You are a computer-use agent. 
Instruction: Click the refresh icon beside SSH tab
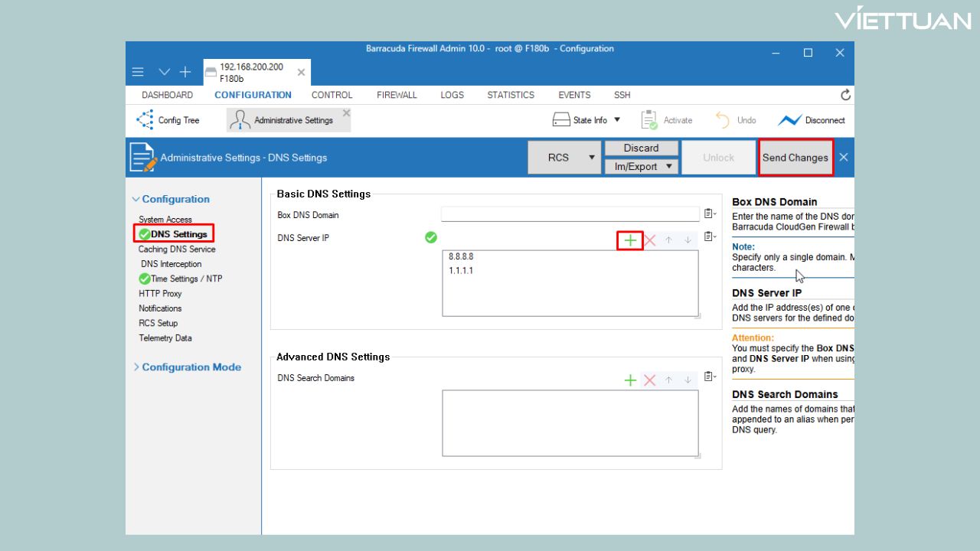coord(845,96)
